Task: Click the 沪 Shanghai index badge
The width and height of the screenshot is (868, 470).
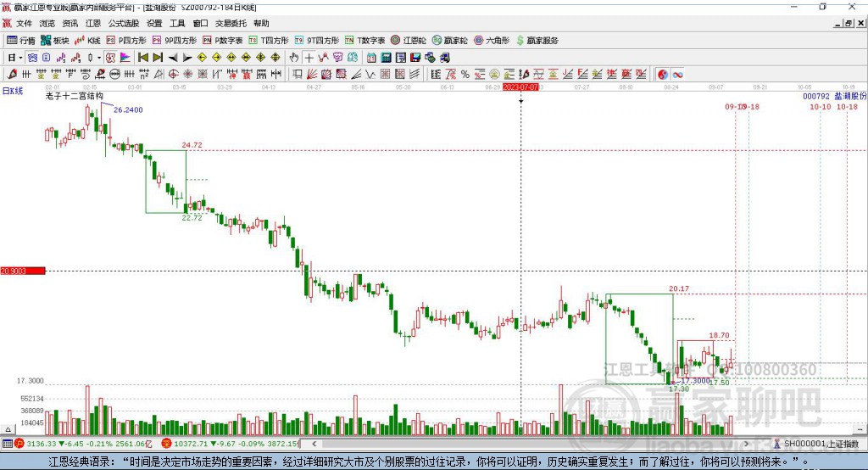Action: point(19,444)
